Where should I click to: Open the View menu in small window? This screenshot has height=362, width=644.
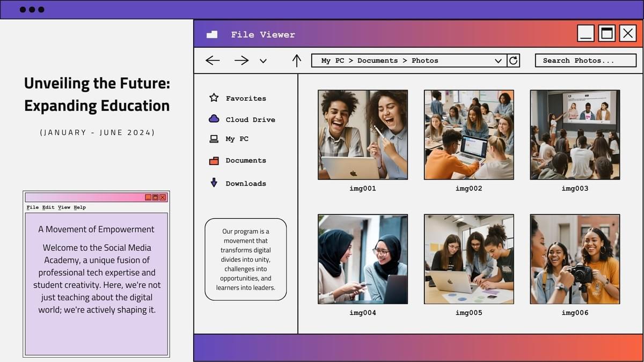pyautogui.click(x=64, y=208)
